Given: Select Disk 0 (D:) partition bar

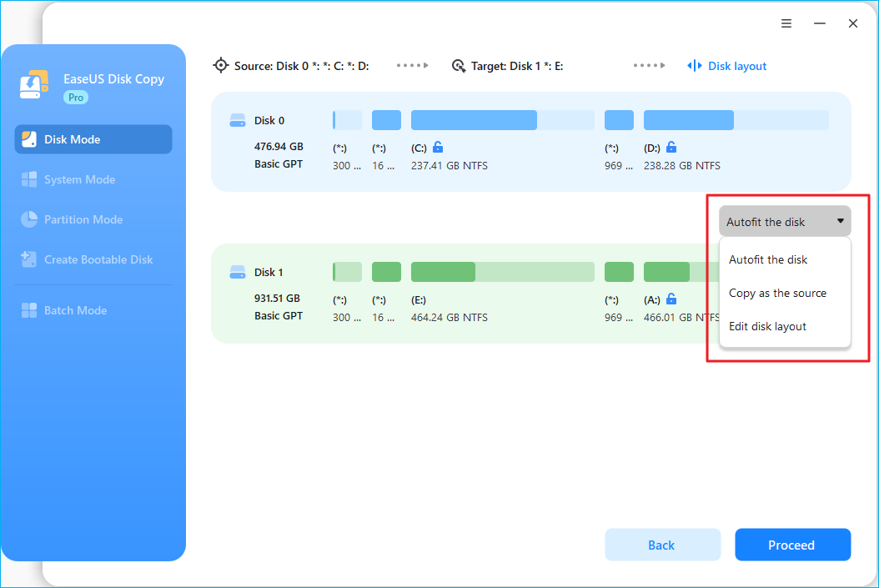Looking at the screenshot, I should click(x=736, y=120).
